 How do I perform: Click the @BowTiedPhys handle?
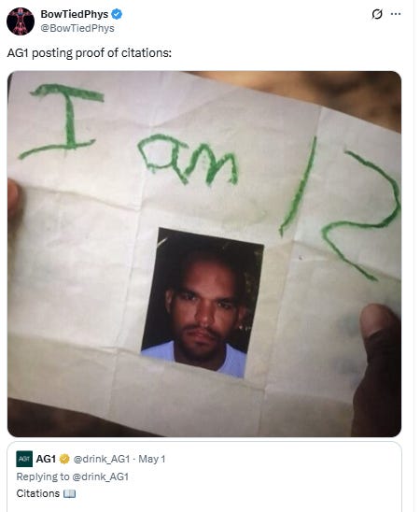(77, 28)
